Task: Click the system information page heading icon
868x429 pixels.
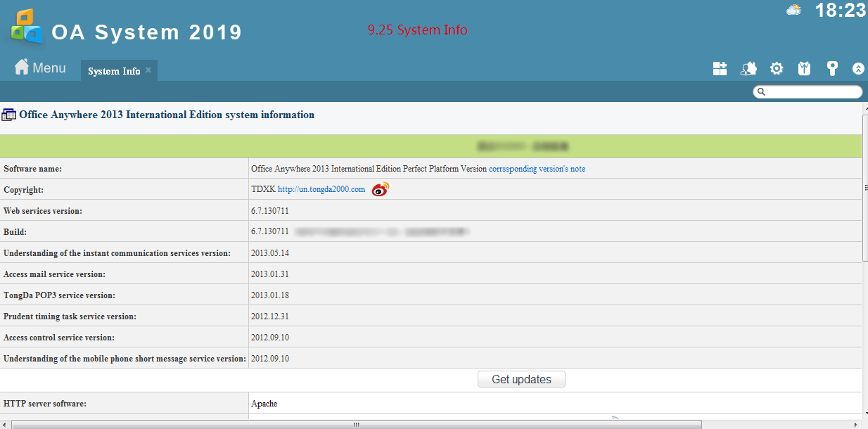Action: coord(9,115)
